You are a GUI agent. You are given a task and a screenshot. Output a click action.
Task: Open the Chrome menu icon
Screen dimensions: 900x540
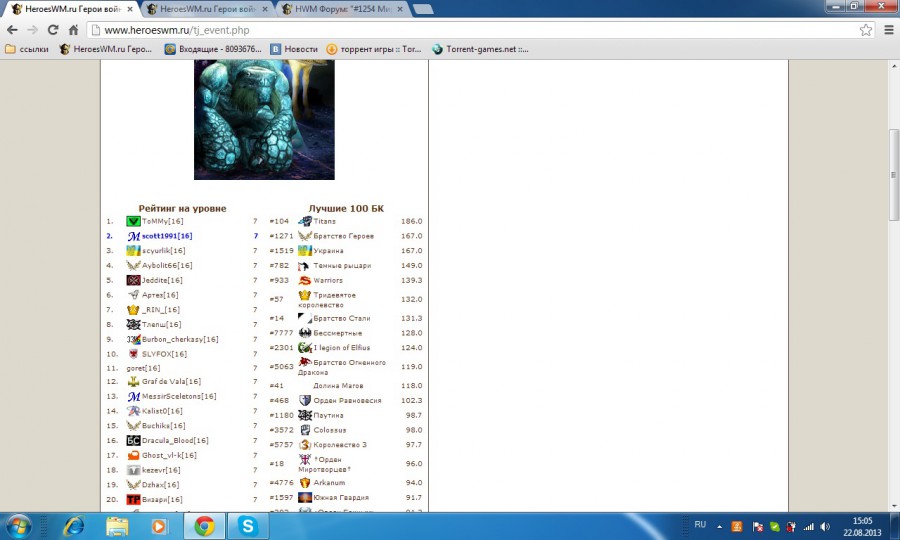click(x=889, y=30)
